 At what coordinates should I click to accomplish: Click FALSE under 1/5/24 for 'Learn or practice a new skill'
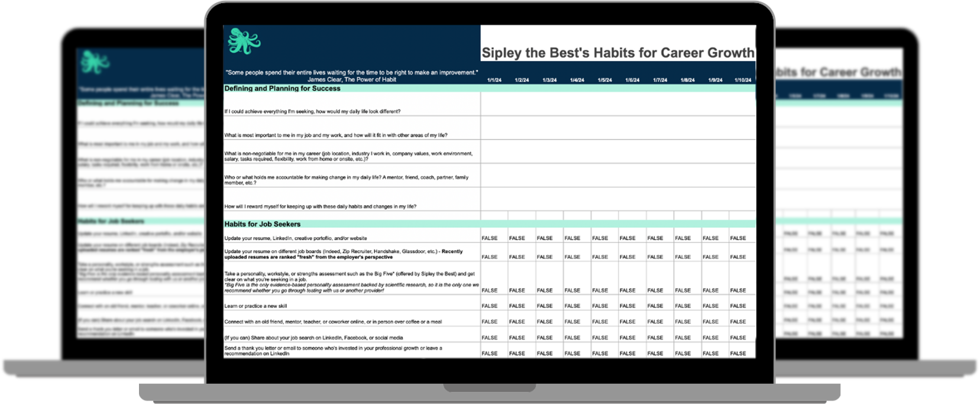[600, 306]
